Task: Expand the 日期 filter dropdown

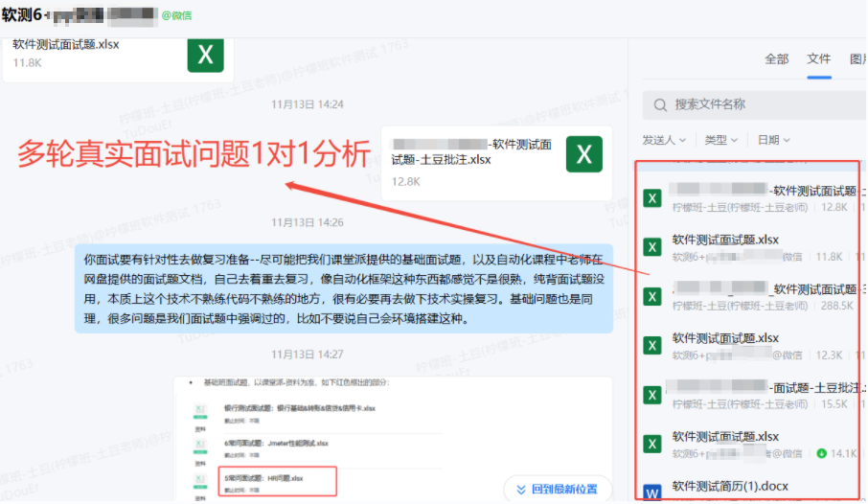Action: 773,140
